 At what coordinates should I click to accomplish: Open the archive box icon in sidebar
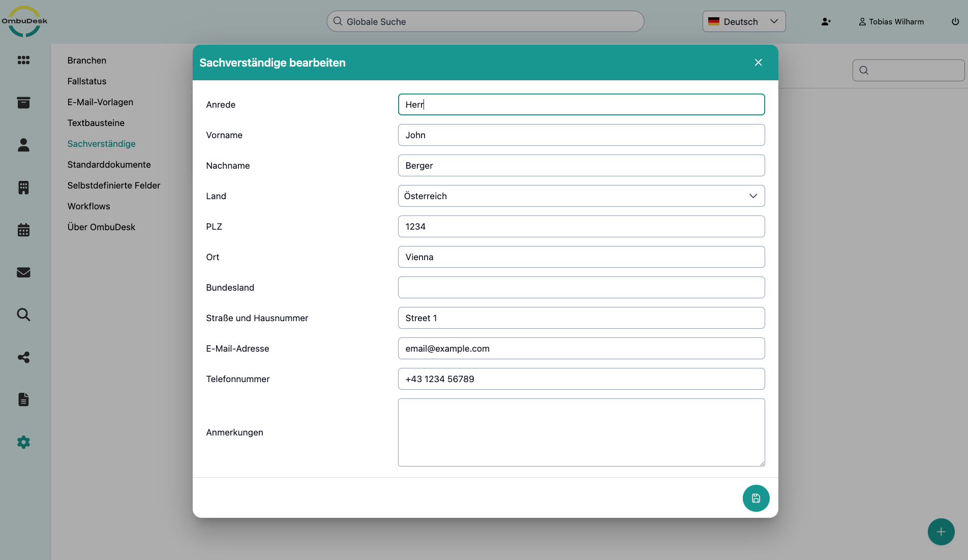(23, 103)
